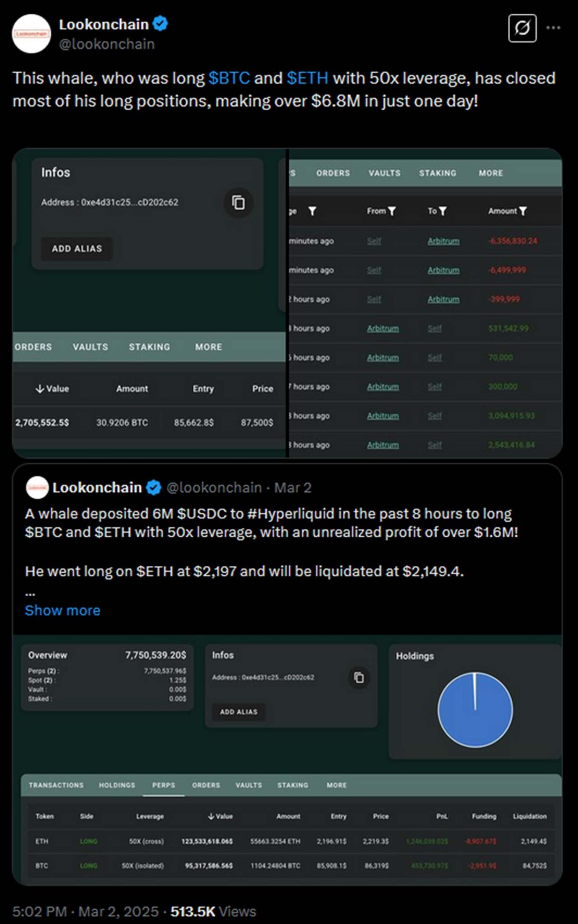Click the small avatar in the quoted tweet

37,488
